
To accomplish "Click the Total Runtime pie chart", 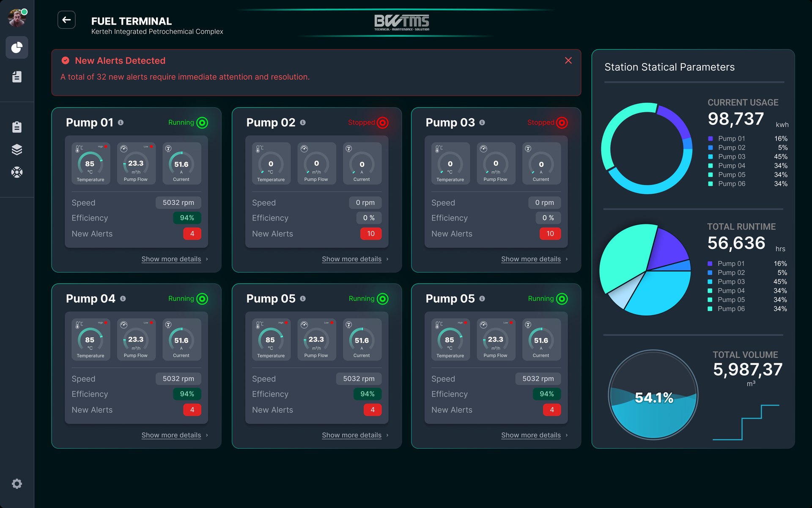I will (x=645, y=270).
